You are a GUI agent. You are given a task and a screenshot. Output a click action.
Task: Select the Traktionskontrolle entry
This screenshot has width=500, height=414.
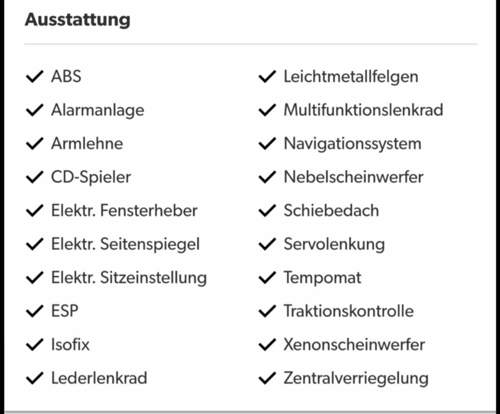tap(349, 311)
